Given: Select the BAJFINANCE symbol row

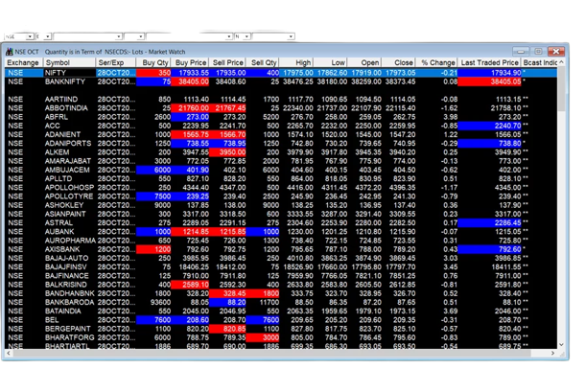Looking at the screenshot, I should (x=281, y=276).
